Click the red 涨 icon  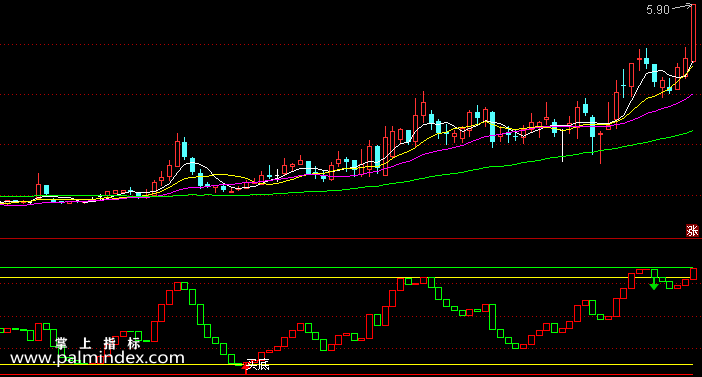pyautogui.click(x=693, y=230)
